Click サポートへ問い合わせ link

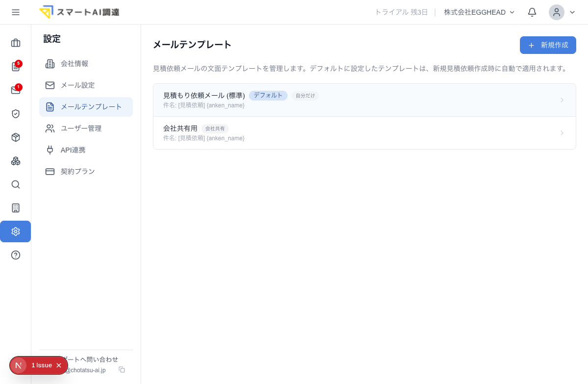click(x=91, y=359)
